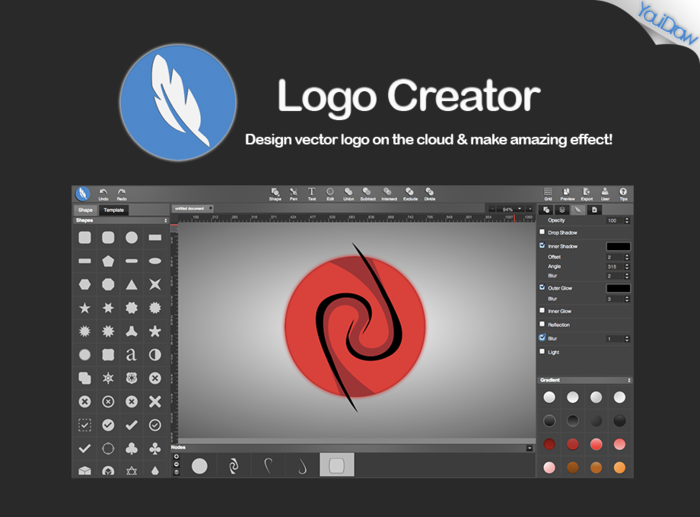Enable the Reflection checkbox

point(542,324)
